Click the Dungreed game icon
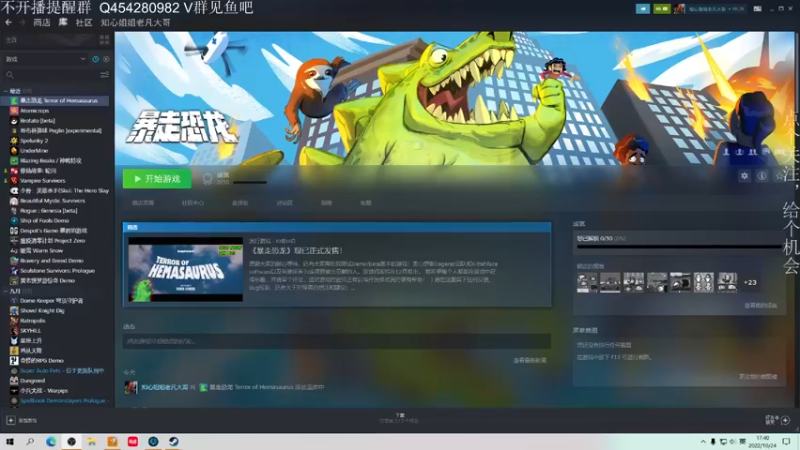Screen dimensions: 800x450 [x=14, y=381]
